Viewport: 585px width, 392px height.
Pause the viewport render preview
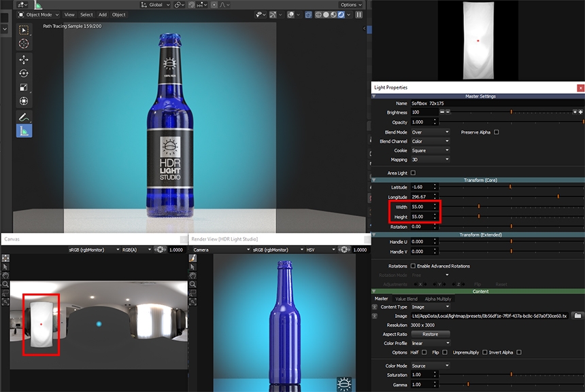click(x=359, y=14)
